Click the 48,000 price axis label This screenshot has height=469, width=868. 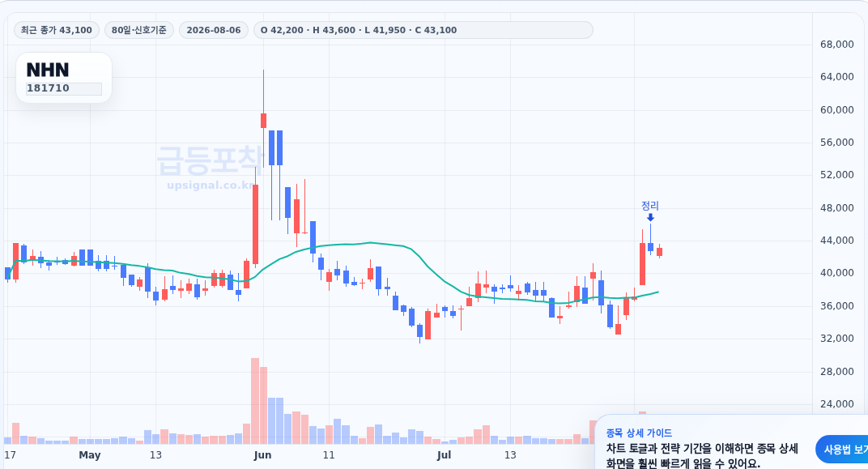pyautogui.click(x=837, y=207)
